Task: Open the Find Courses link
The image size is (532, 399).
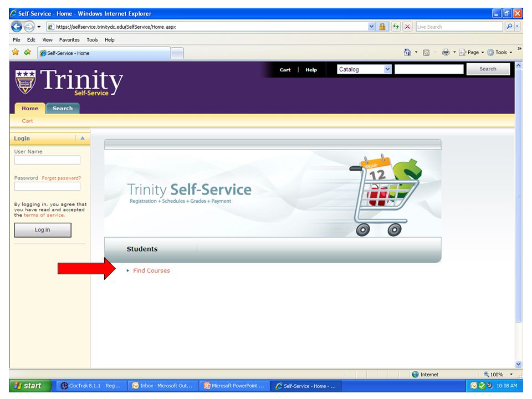Action: (151, 270)
